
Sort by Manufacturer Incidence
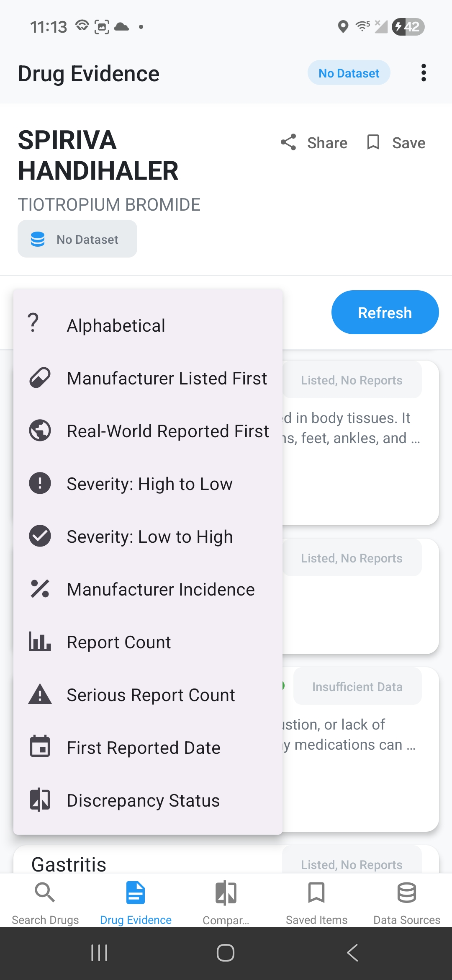161,589
